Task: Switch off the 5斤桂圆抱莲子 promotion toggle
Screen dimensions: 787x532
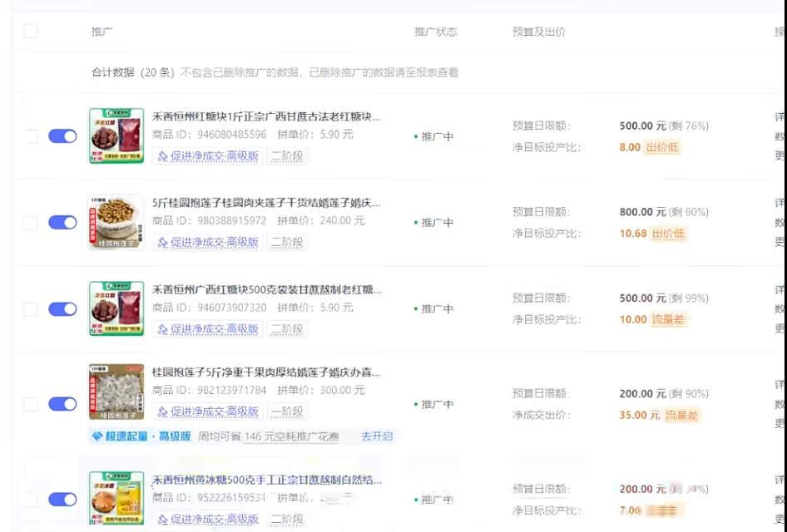Action: click(62, 223)
